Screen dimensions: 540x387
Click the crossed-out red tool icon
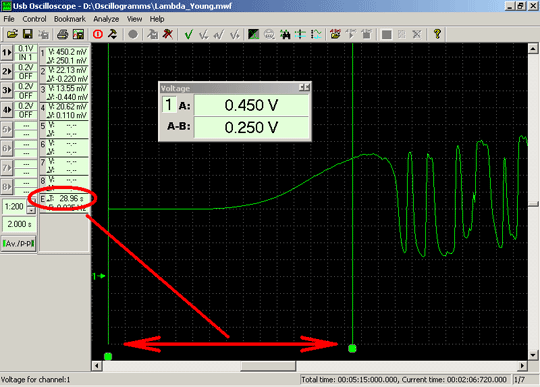tap(168, 34)
